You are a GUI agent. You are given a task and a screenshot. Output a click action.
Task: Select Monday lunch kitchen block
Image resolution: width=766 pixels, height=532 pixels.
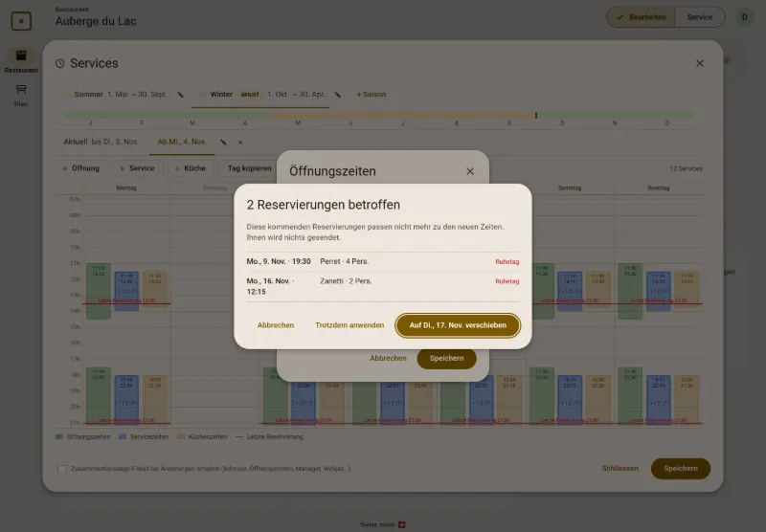[155, 287]
